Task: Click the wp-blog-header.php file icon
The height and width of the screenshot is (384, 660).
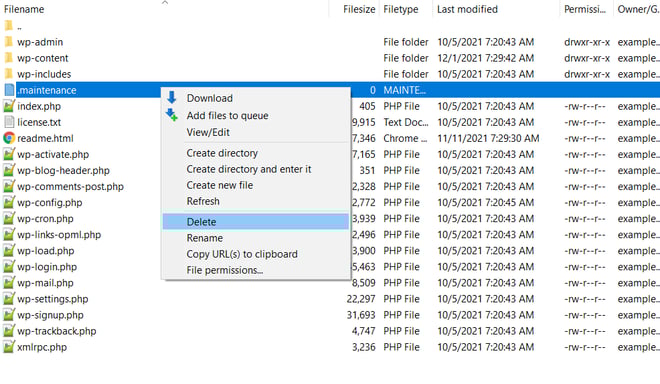Action: 9,171
